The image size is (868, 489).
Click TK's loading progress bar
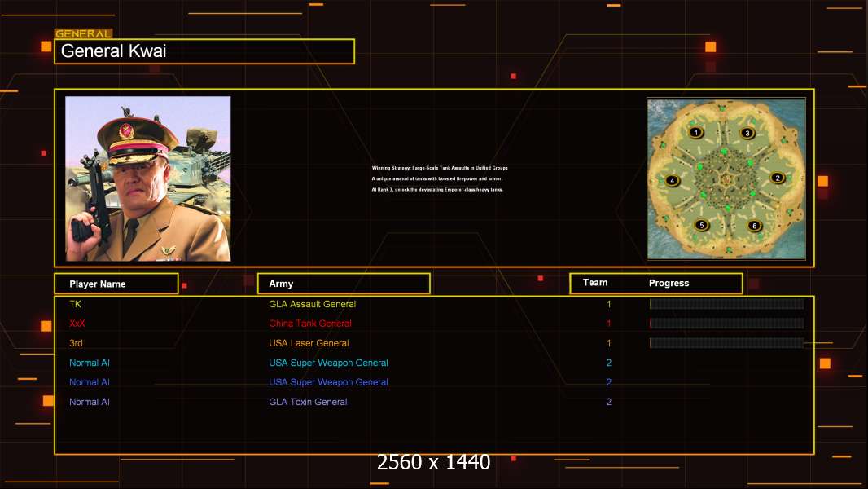pyautogui.click(x=726, y=304)
